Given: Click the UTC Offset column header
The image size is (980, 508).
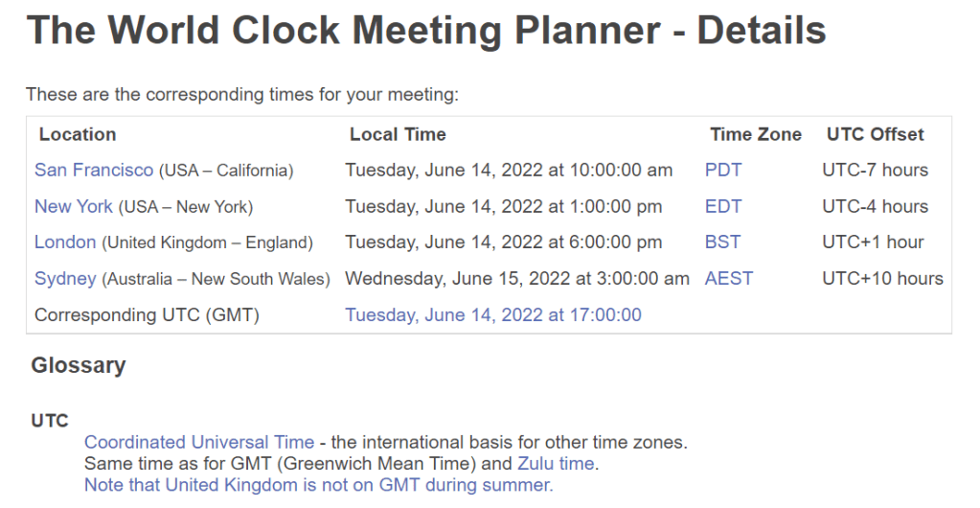Looking at the screenshot, I should (x=876, y=135).
